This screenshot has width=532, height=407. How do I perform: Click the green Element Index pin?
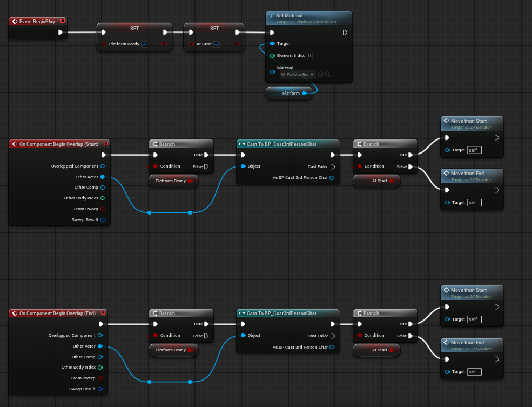pos(272,56)
